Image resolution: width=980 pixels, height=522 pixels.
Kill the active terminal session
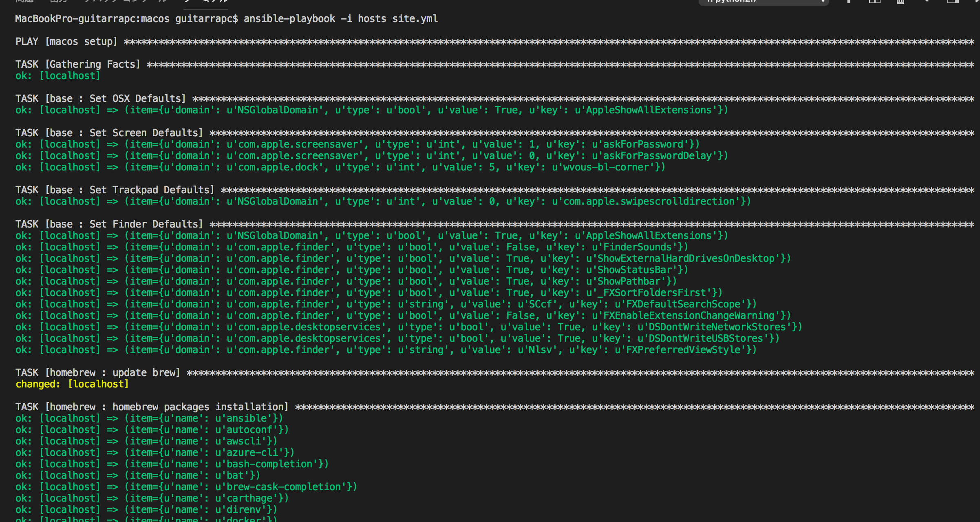coord(900,2)
